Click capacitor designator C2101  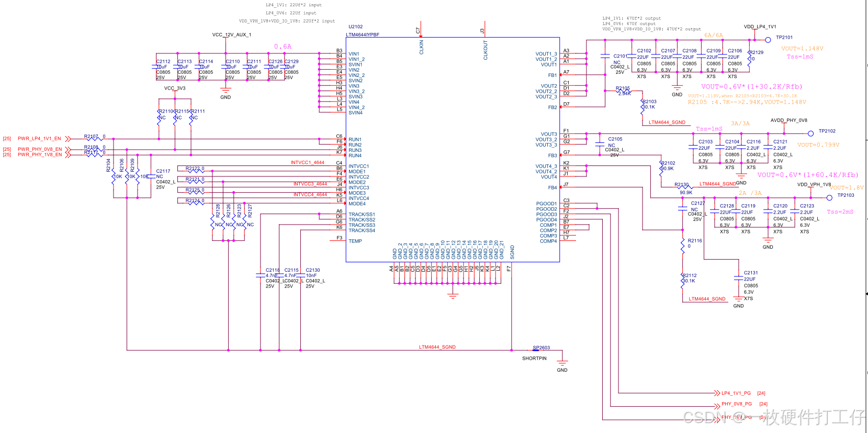(621, 56)
